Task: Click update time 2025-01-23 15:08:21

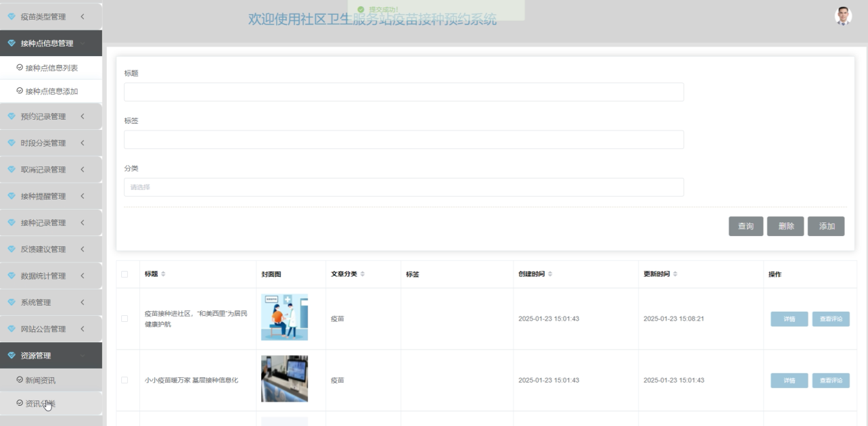Action: (673, 318)
